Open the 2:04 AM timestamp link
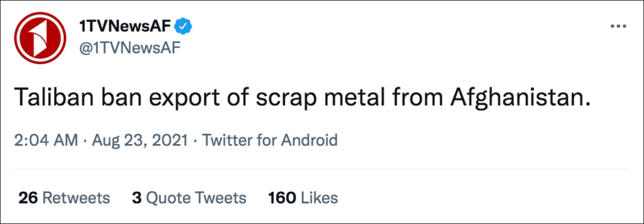The height and width of the screenshot is (224, 644). (47, 140)
